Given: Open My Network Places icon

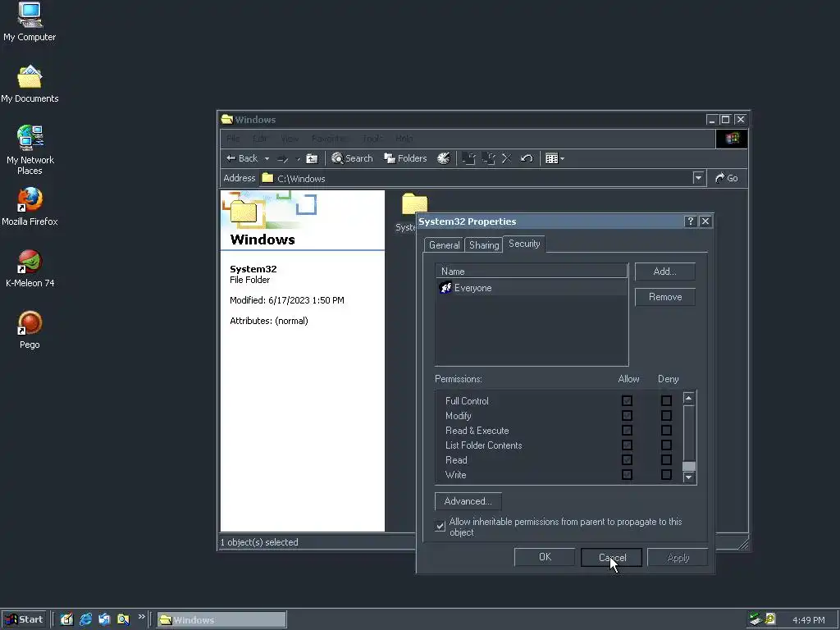Looking at the screenshot, I should point(30,150).
